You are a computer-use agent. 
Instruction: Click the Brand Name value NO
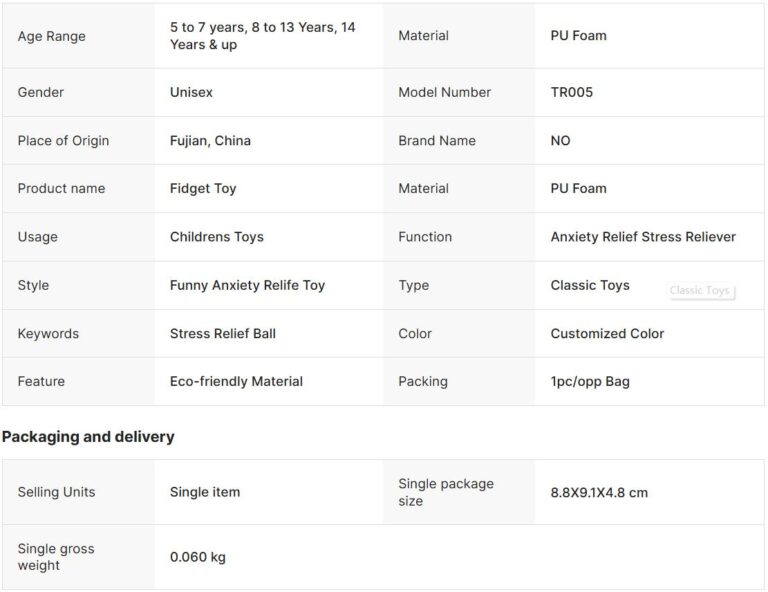pyautogui.click(x=560, y=140)
